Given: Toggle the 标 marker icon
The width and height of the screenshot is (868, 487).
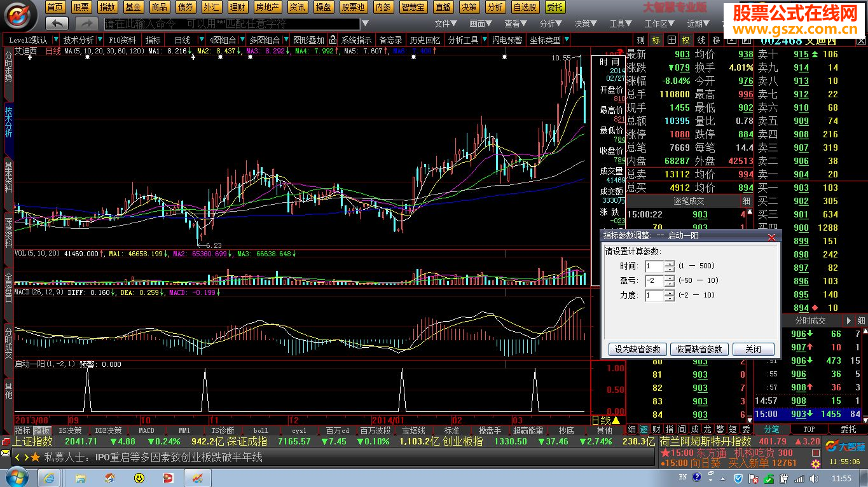Looking at the screenshot, I should (x=656, y=40).
